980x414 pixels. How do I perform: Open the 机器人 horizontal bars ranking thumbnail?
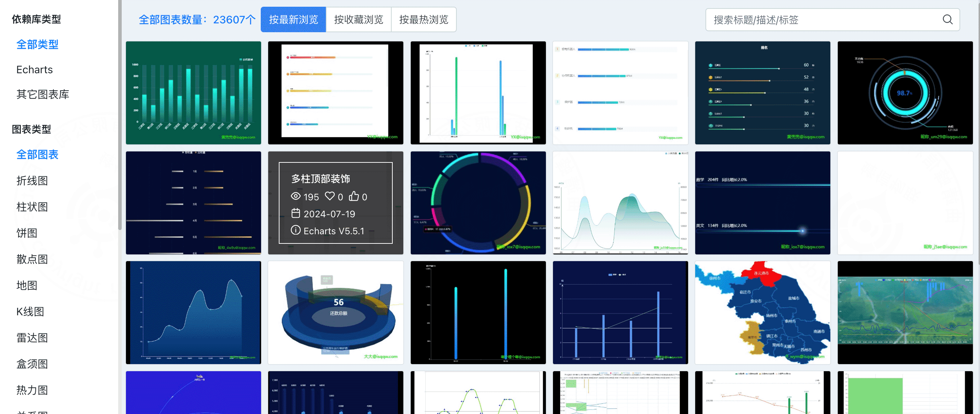(620, 93)
